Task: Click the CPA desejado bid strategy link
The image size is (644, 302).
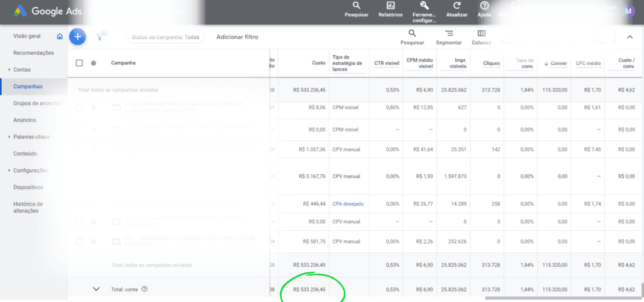Action: pyautogui.click(x=348, y=204)
